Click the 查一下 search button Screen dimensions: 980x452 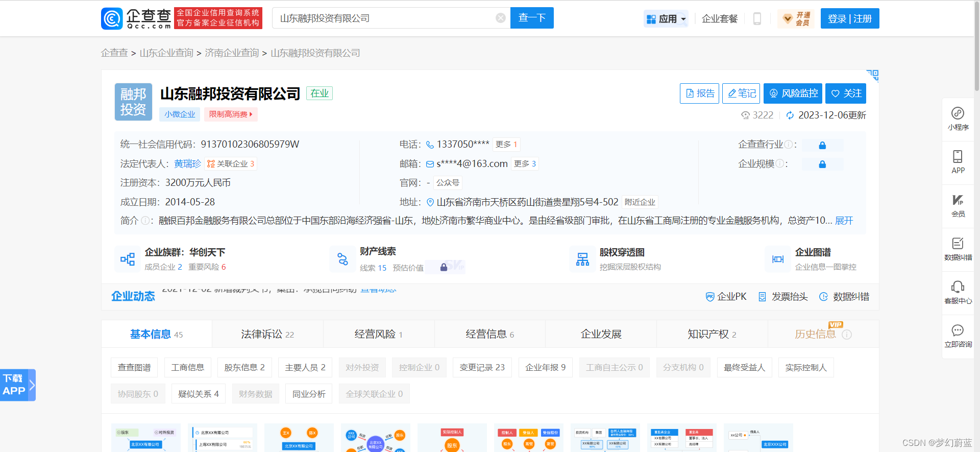pos(532,18)
